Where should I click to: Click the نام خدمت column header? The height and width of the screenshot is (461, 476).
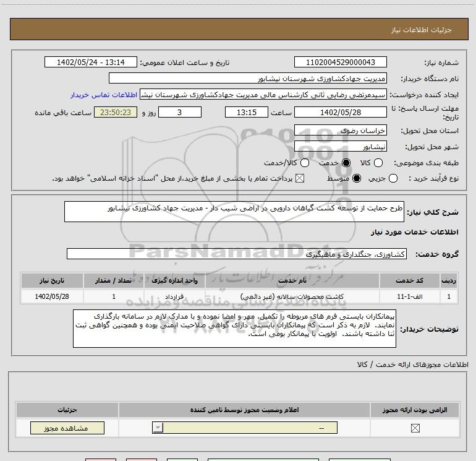(x=292, y=280)
